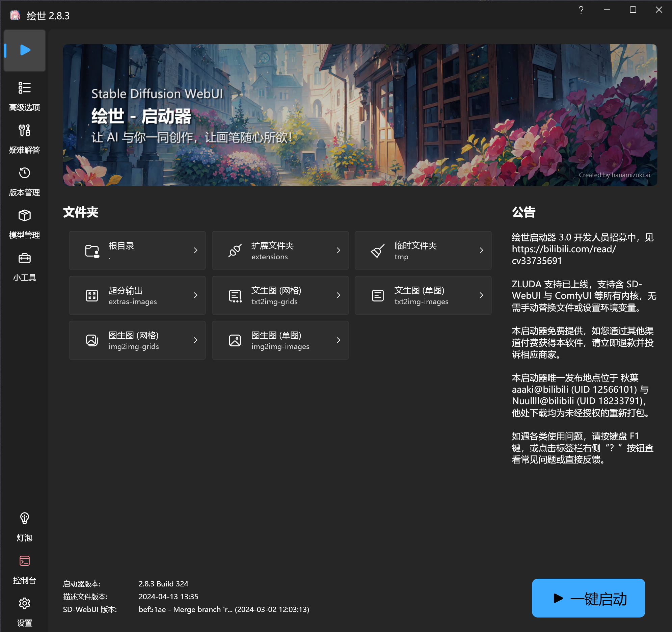Minimize the 绘世 window
This screenshot has width=672, height=632.
pyautogui.click(x=607, y=10)
